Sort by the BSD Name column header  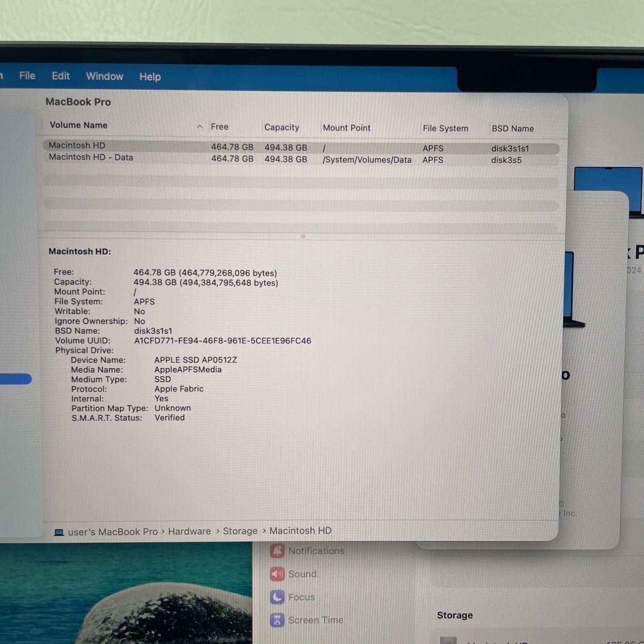[513, 129]
